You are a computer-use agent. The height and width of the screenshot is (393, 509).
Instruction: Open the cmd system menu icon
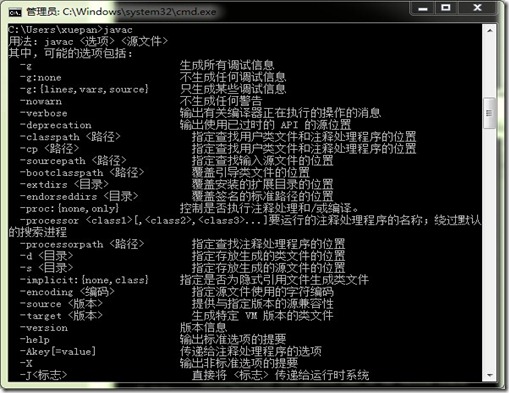pos(15,12)
